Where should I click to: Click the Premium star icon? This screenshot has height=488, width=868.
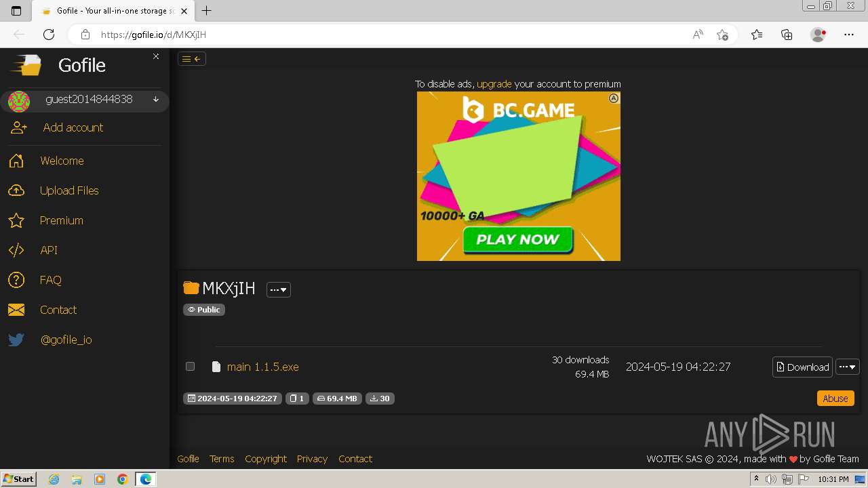pos(16,220)
